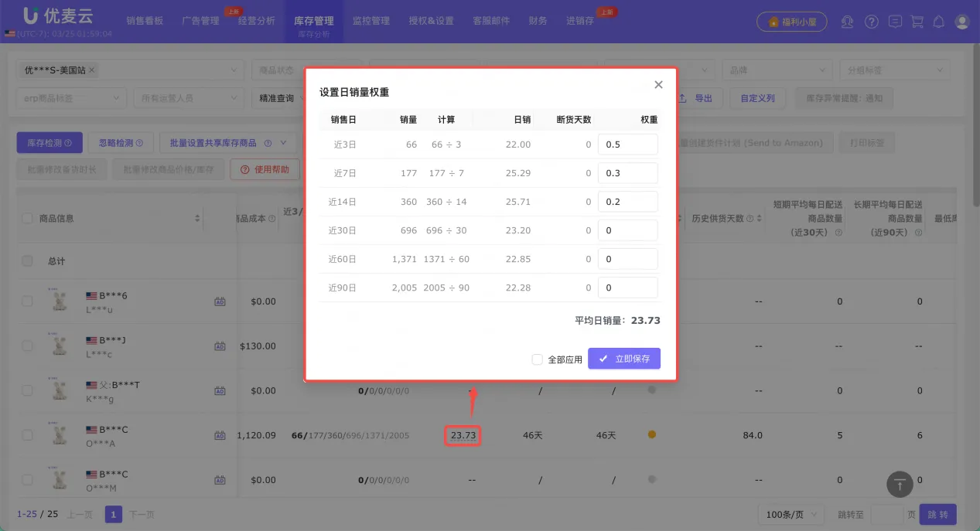Open 库存管理 menu
Image resolution: width=980 pixels, height=531 pixels.
[x=314, y=21]
